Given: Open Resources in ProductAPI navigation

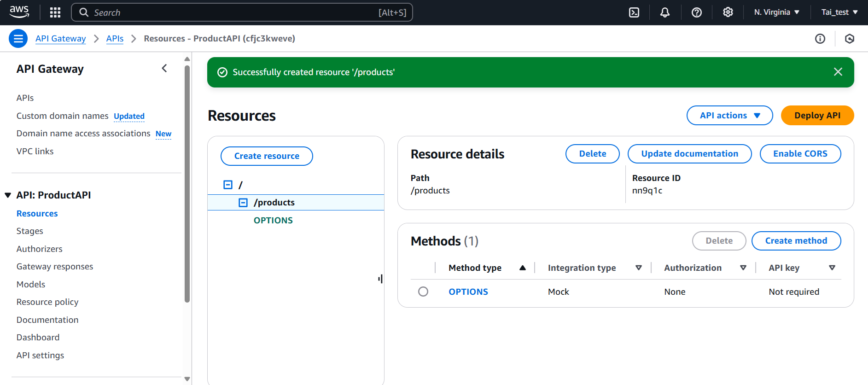Looking at the screenshot, I should [x=37, y=214].
